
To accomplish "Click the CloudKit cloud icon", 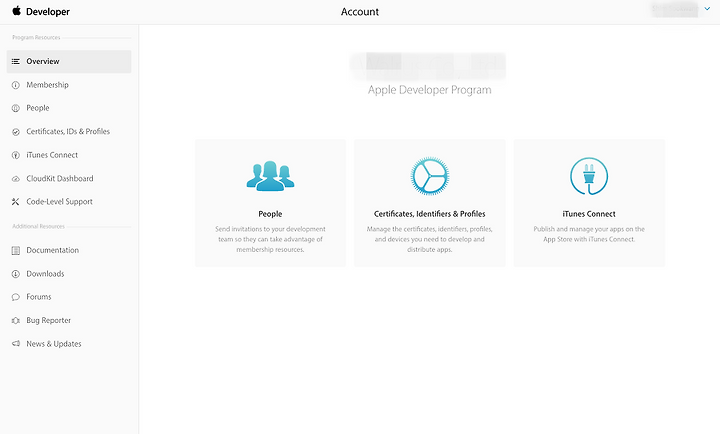I will tap(16, 179).
